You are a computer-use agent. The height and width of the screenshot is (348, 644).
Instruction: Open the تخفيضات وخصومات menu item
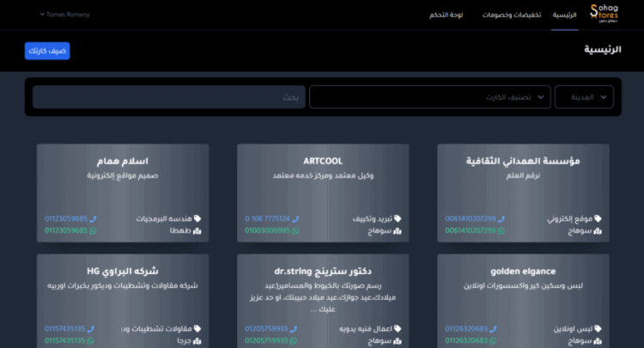pyautogui.click(x=512, y=15)
